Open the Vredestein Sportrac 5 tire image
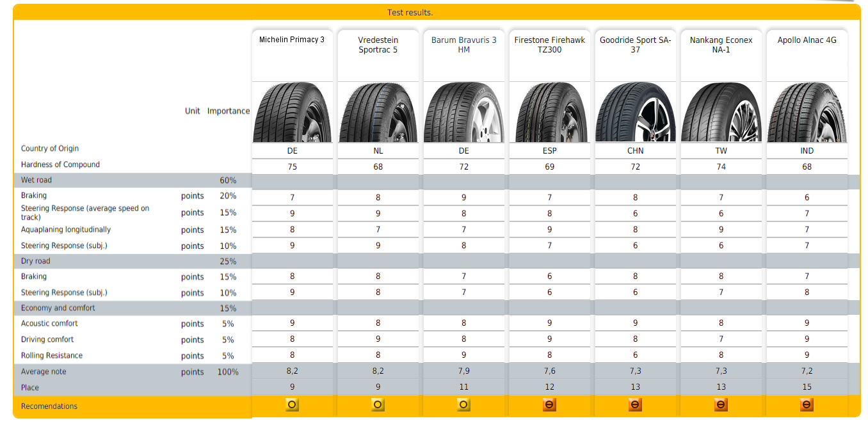 (378, 112)
